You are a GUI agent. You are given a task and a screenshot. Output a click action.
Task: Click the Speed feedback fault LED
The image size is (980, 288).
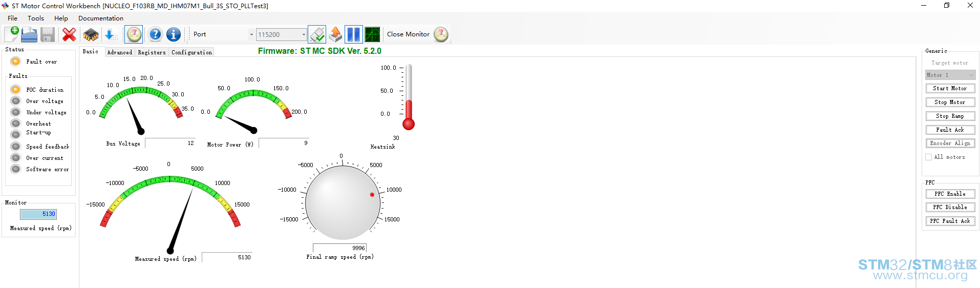16,147
